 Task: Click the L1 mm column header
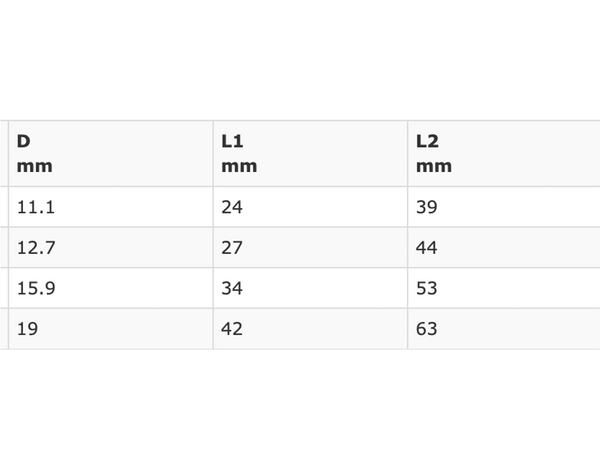[310, 153]
